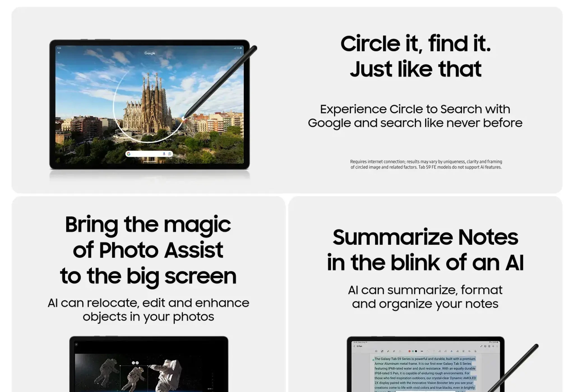Select the eraser tool in Notes toolbar

(x=400, y=351)
